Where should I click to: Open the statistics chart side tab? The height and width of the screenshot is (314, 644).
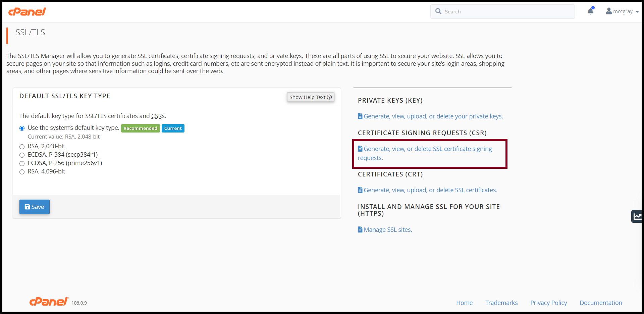[637, 216]
